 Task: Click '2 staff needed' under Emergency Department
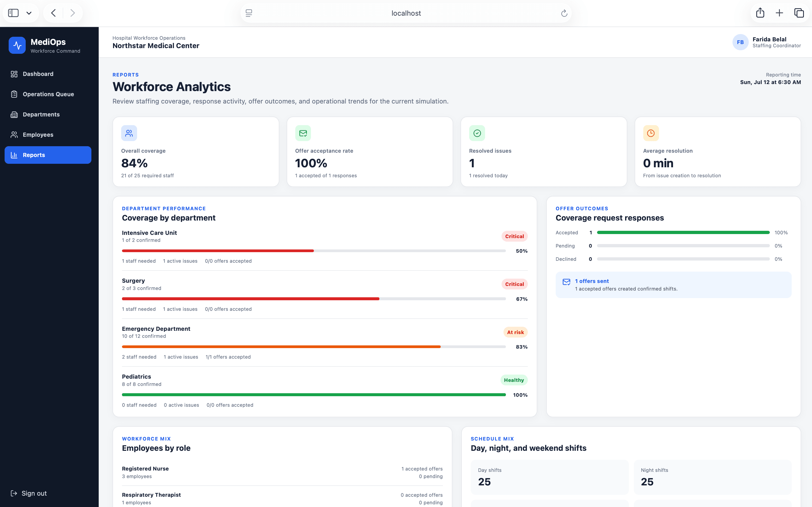(x=139, y=357)
